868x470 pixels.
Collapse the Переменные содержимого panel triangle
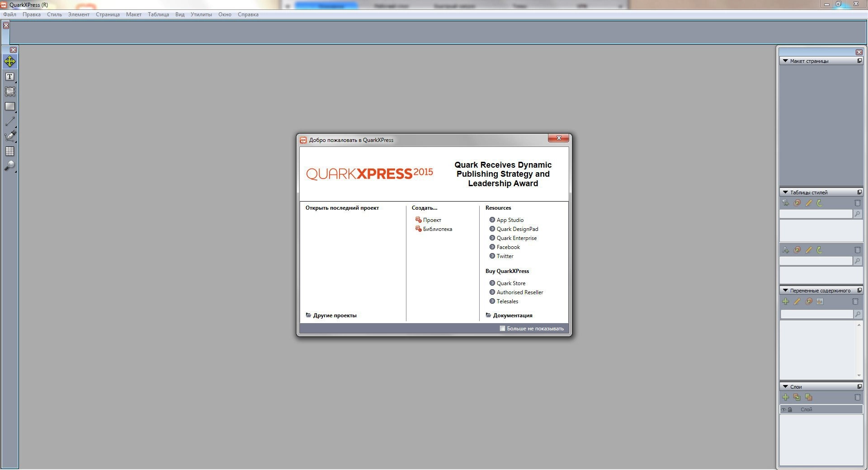coord(785,291)
